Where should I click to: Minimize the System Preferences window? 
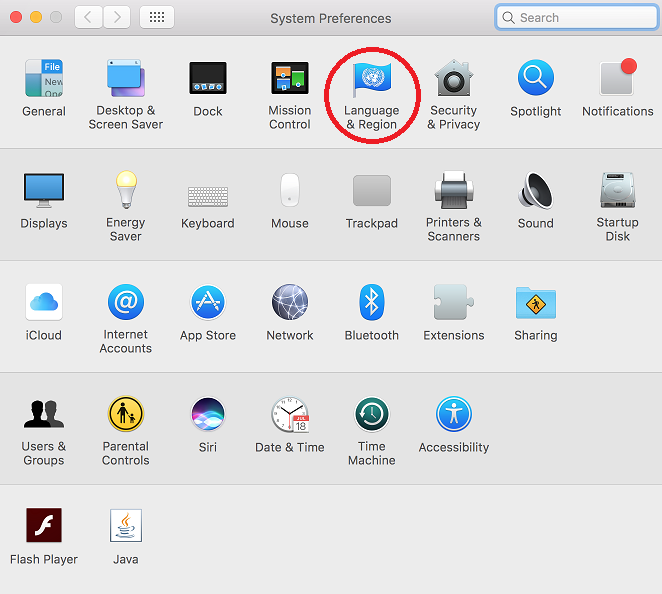click(x=36, y=17)
